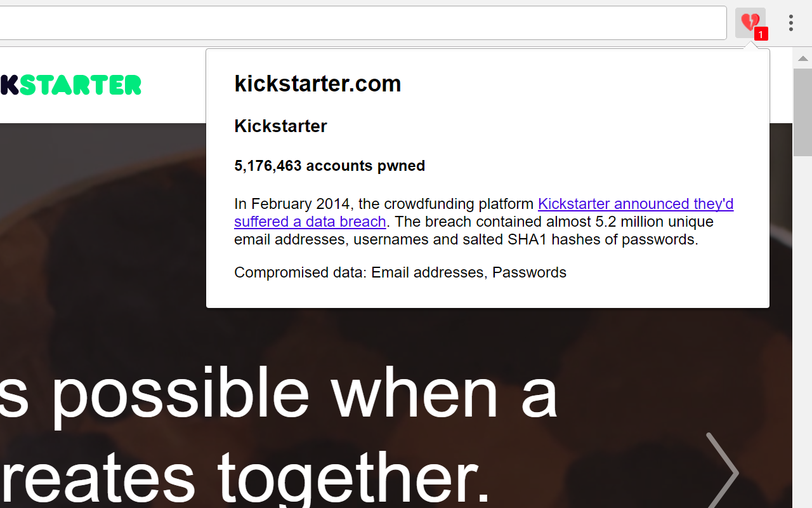Click the bold "Kickstarter" subheading in the popup
Image resolution: width=812 pixels, height=508 pixels.
pos(280,126)
